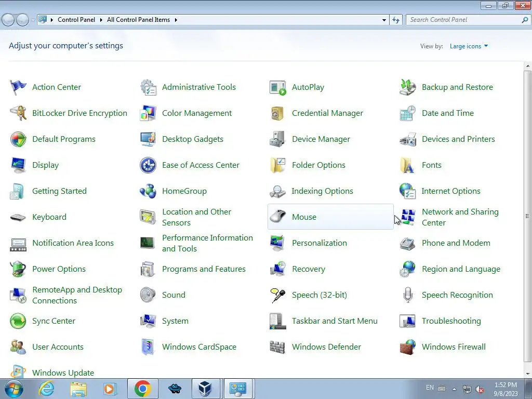Switch to Google Chrome in the taskbar
Viewport: 532px width, 399px height.
click(x=142, y=389)
